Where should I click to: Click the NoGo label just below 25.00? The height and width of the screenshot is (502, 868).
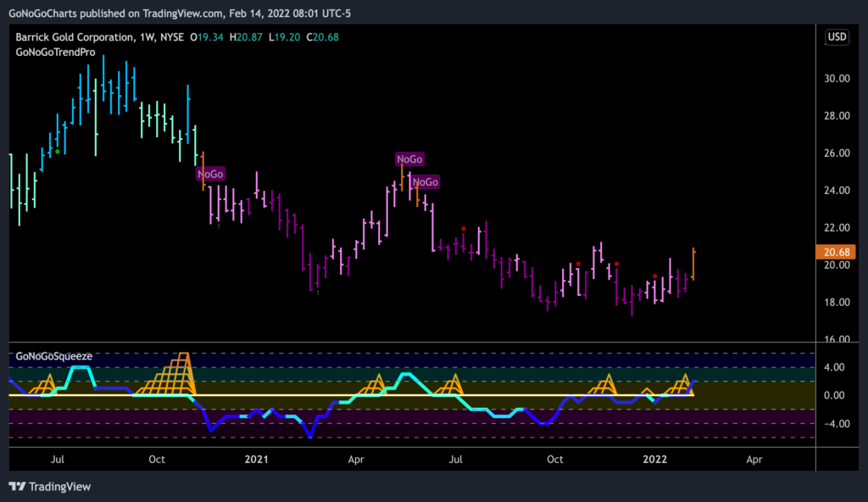(426, 181)
